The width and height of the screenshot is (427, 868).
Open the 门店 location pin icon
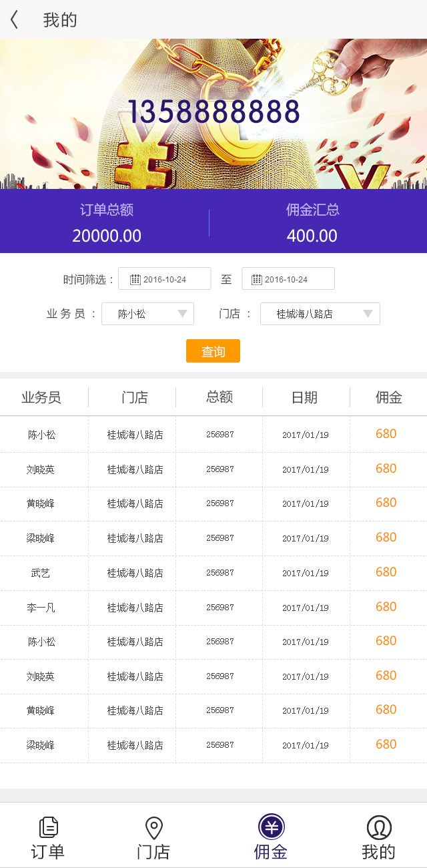[153, 828]
